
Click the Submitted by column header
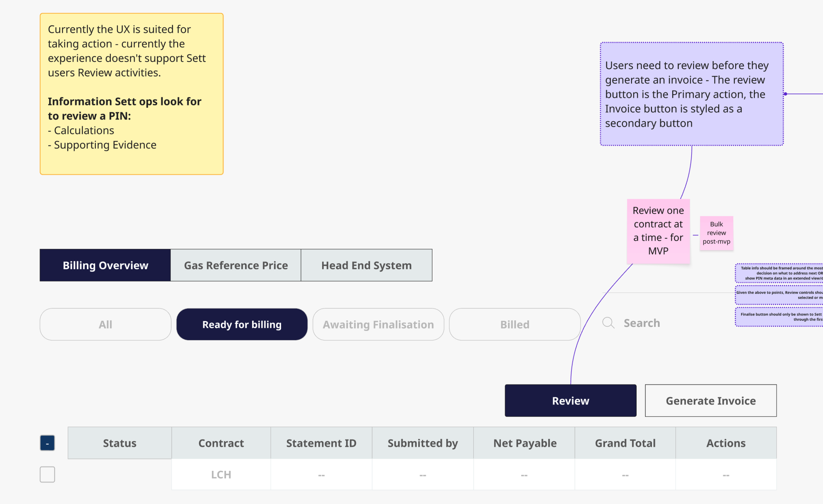tap(423, 443)
